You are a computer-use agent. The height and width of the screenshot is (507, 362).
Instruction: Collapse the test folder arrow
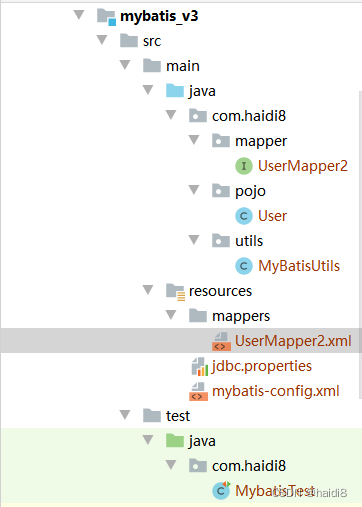(x=125, y=415)
